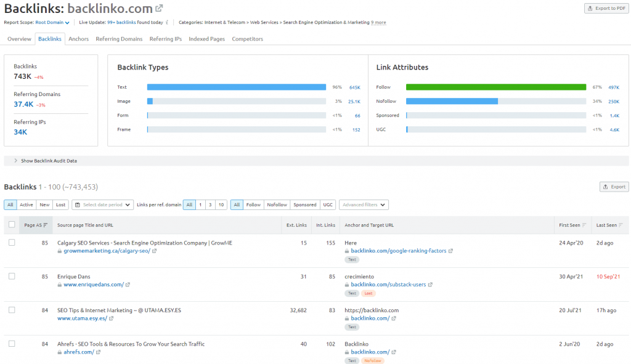Open the 99+ backlinks found today link
The width and height of the screenshot is (631, 364).
[x=121, y=23]
